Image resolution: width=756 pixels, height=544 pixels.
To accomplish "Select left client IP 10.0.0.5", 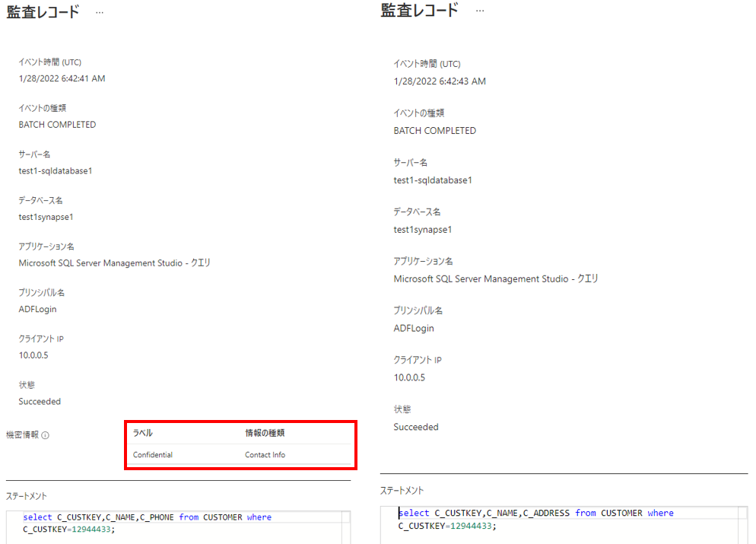I will pos(33,355).
